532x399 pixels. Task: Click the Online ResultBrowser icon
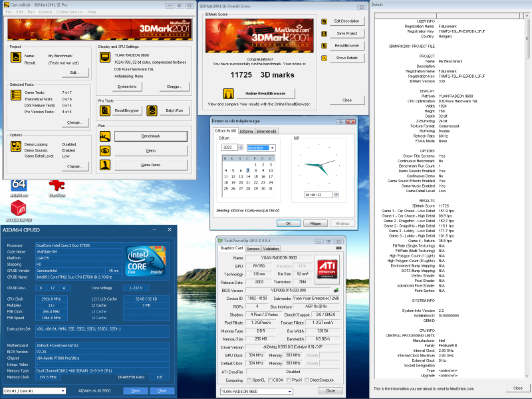point(228,93)
